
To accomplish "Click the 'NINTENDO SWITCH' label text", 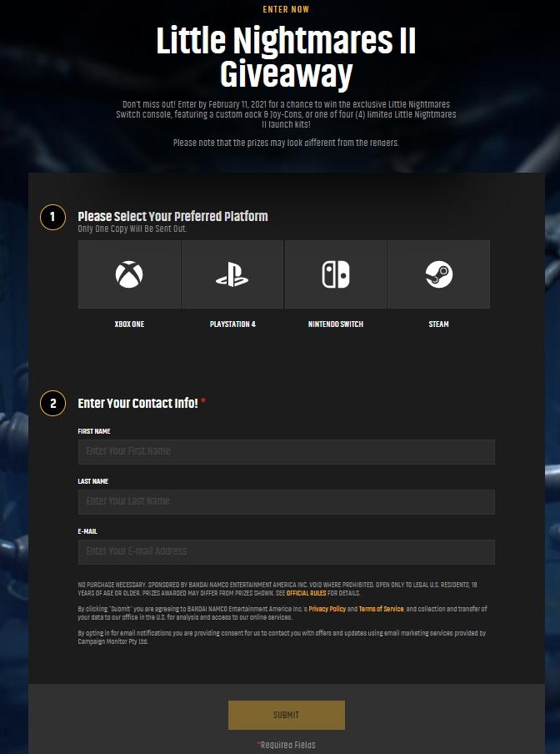I will point(336,324).
